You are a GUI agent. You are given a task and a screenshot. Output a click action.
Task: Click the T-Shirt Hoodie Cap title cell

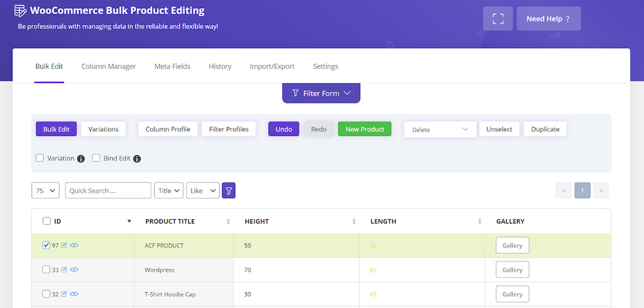click(184, 294)
